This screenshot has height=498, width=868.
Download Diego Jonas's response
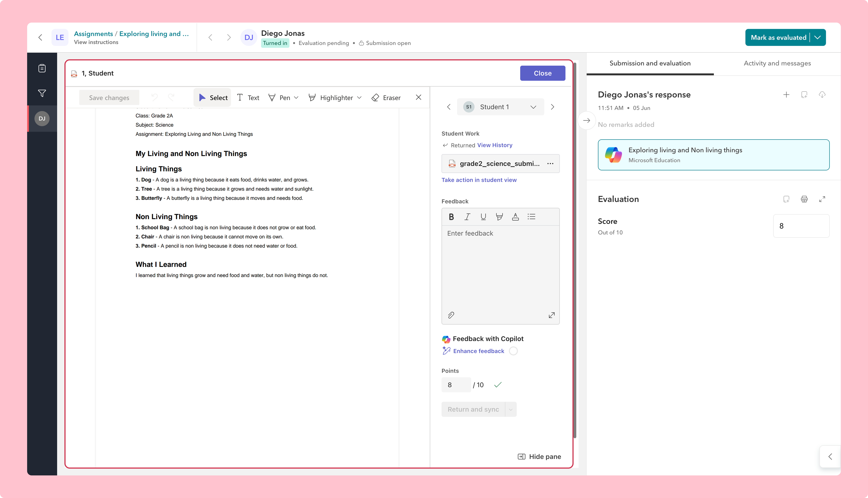[x=822, y=95]
